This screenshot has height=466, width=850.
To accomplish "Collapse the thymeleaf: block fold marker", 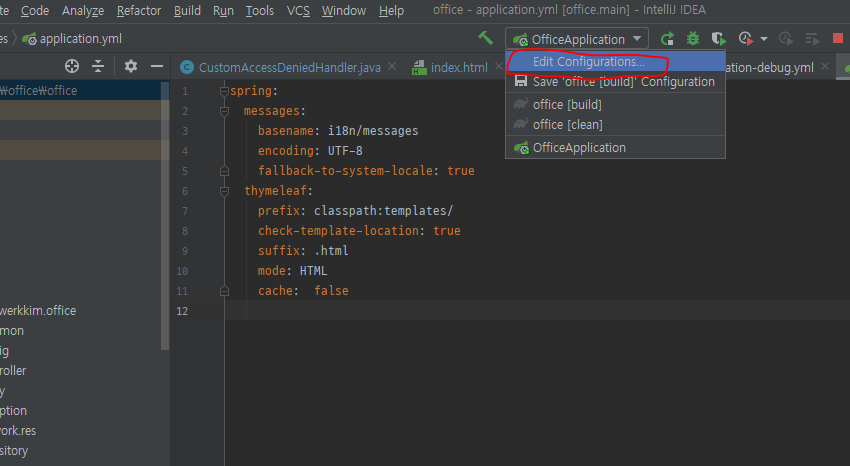I will click(x=224, y=191).
